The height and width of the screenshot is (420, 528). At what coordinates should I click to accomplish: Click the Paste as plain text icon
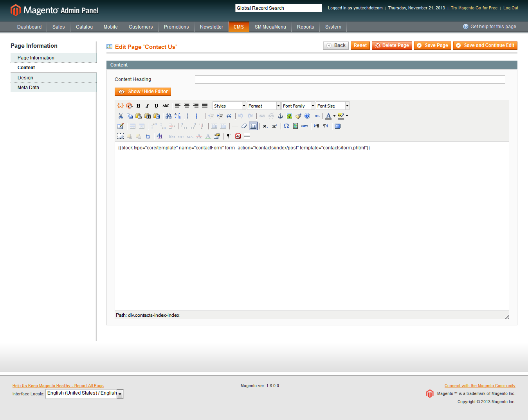(x=148, y=116)
